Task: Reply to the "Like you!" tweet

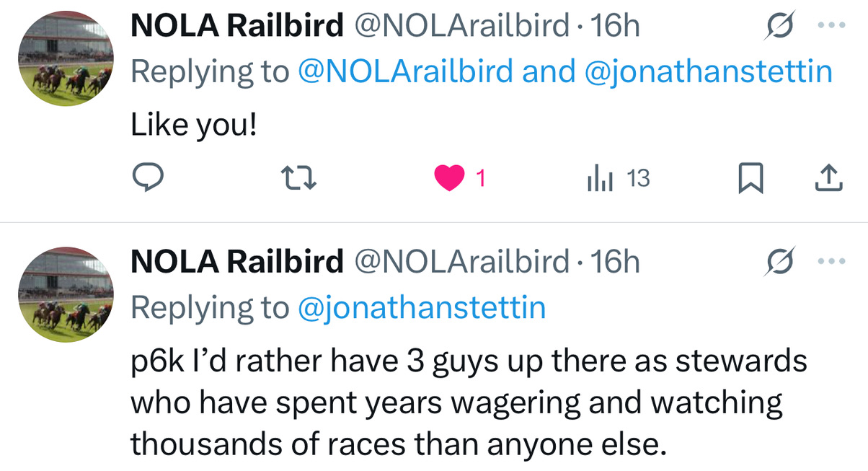Action: pos(149,177)
